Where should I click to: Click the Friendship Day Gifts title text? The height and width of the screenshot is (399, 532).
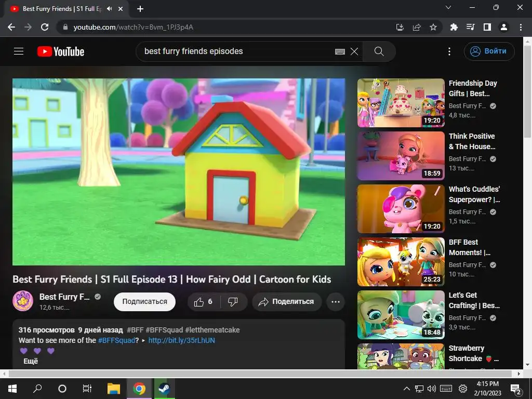pos(473,88)
